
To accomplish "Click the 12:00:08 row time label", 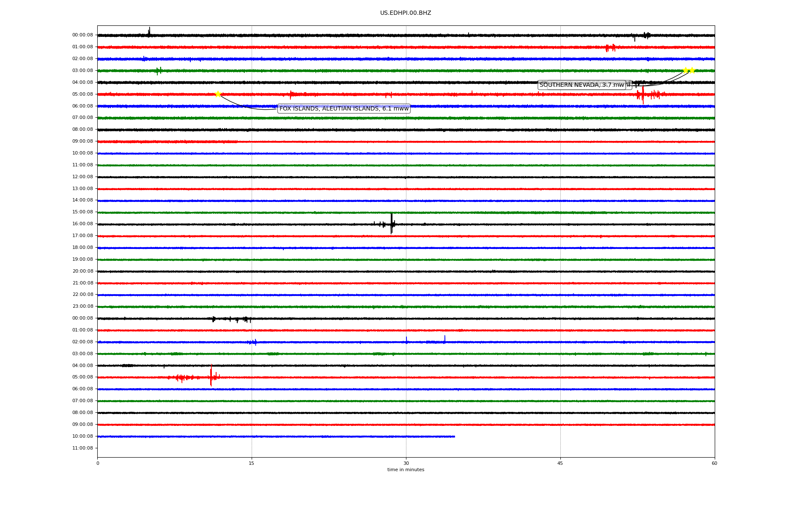I will coord(82,177).
